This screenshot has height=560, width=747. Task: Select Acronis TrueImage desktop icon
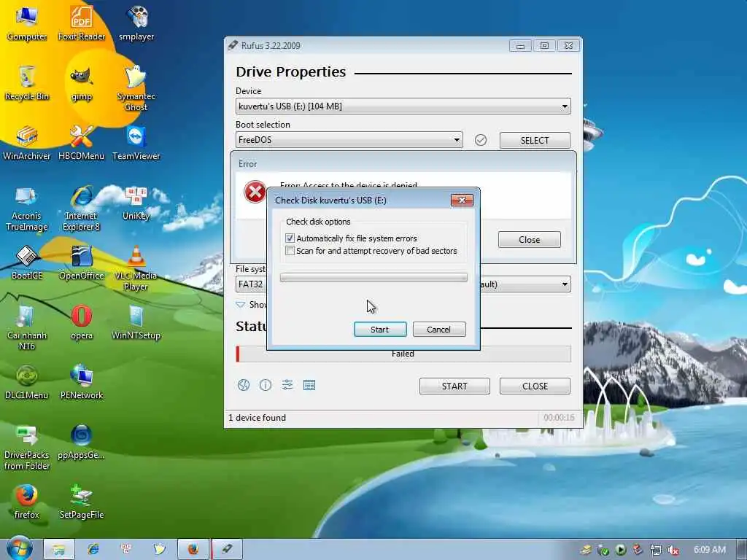point(27,208)
